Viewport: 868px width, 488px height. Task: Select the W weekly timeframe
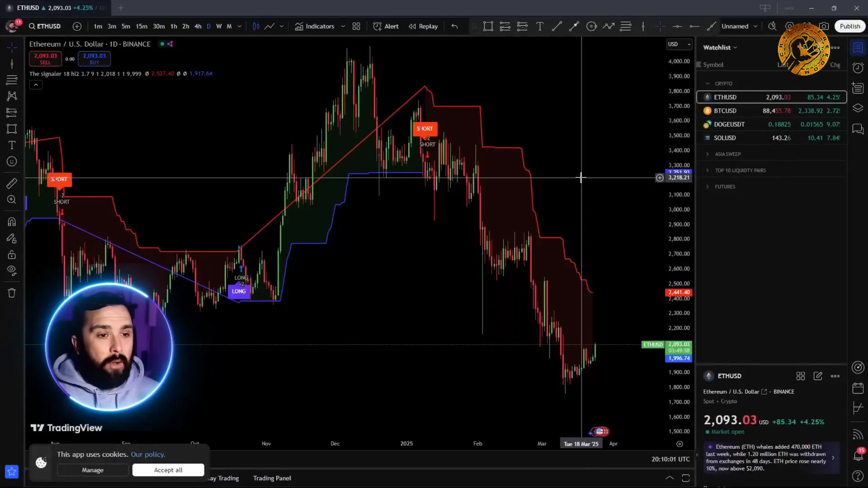tap(219, 26)
